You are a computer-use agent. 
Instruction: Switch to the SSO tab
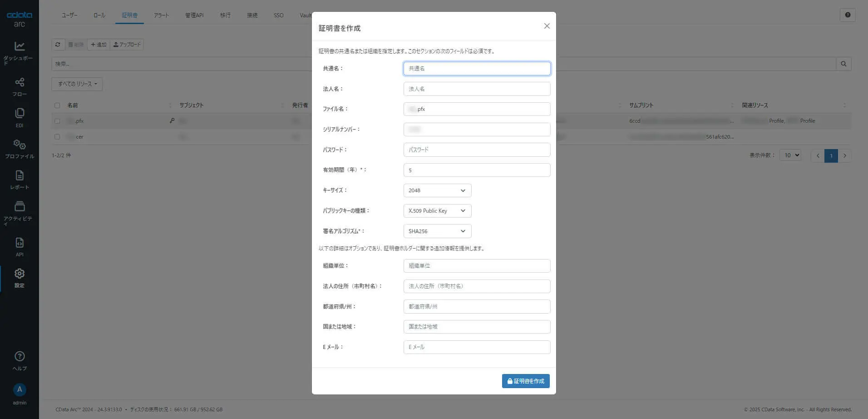tap(279, 15)
